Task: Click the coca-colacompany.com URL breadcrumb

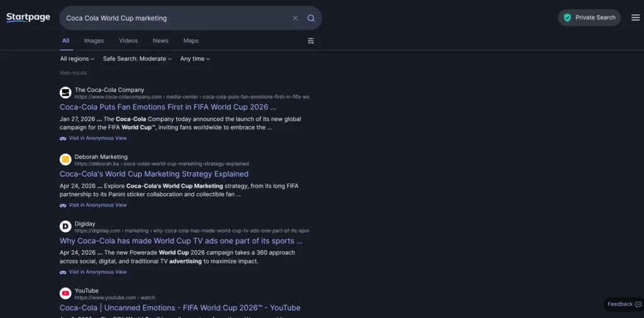Action: pos(192,97)
